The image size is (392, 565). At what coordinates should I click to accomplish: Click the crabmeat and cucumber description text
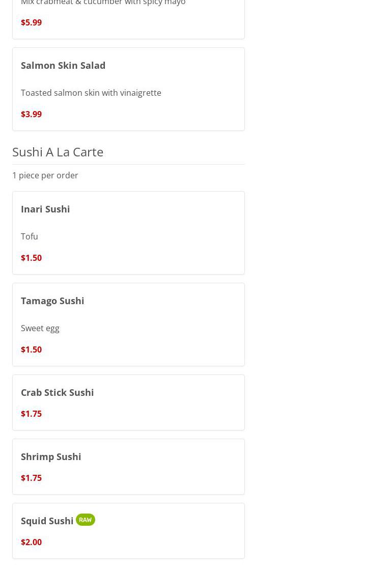tap(103, 3)
